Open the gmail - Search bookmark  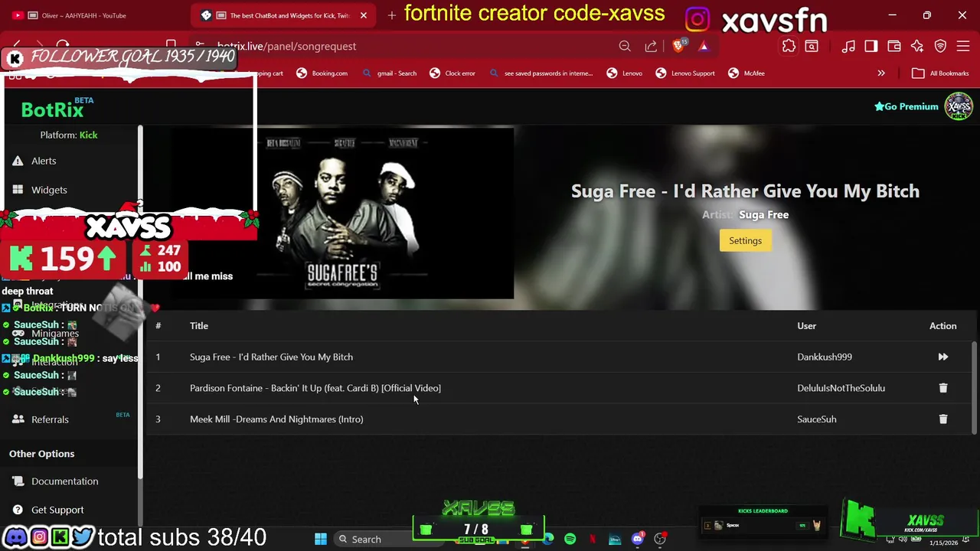click(x=390, y=73)
